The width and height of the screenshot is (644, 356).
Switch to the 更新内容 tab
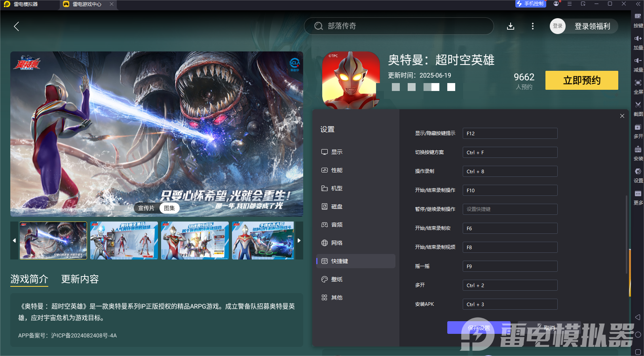tap(80, 279)
